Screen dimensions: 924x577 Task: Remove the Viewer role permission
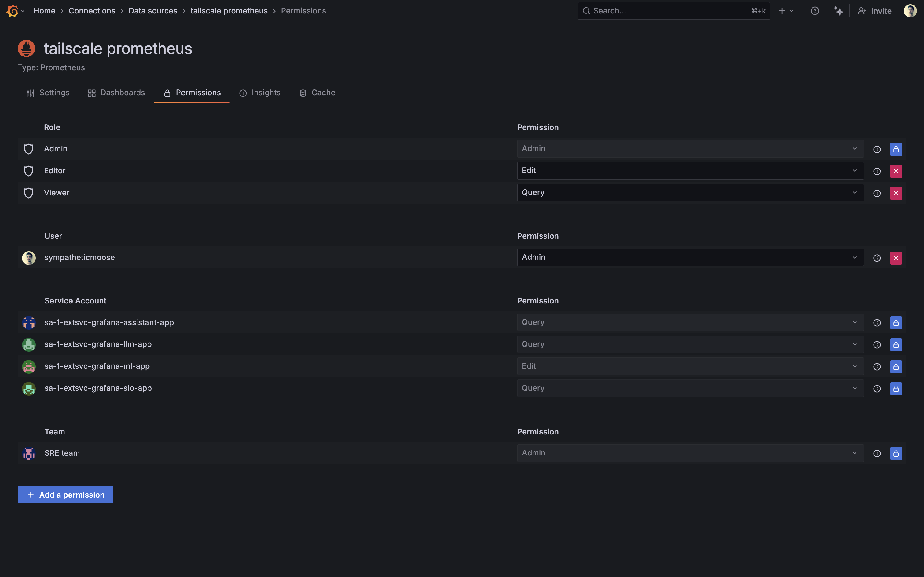click(x=896, y=193)
